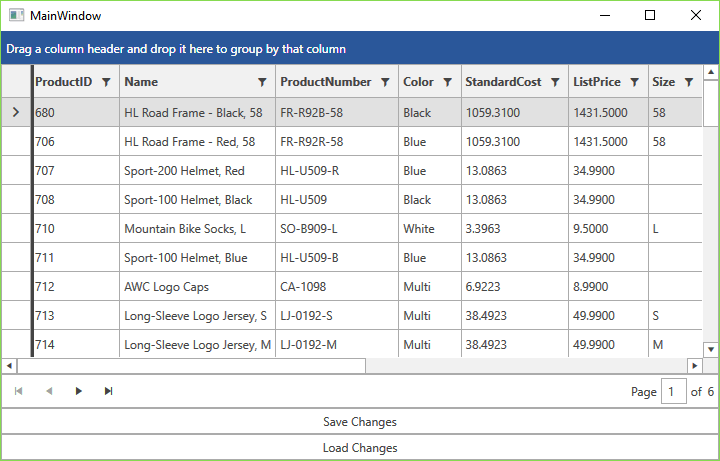Image resolution: width=720 pixels, height=461 pixels.
Task: Jump to the first page
Action: point(18,391)
